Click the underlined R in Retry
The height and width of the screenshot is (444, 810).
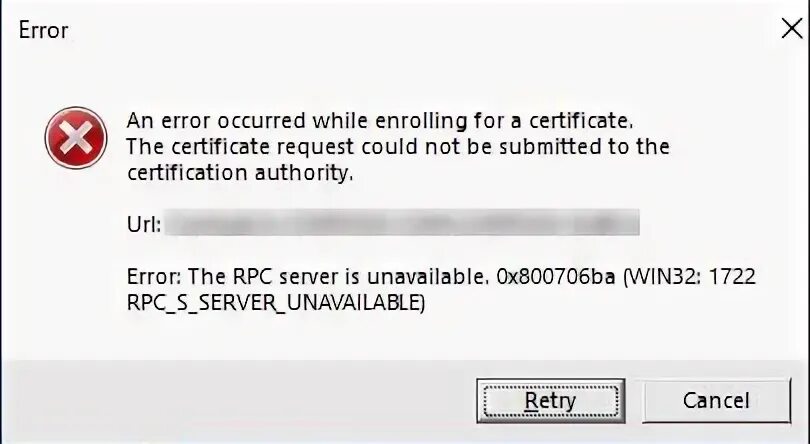coord(532,401)
